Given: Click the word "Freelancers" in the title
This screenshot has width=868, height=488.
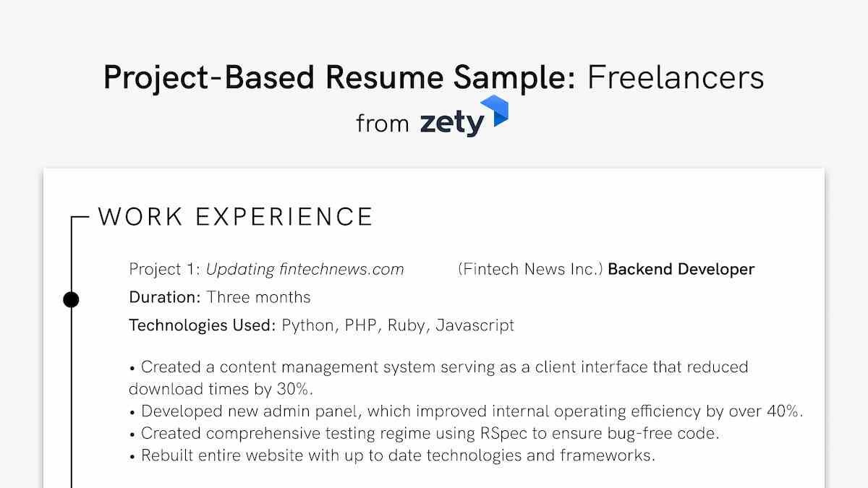Looking at the screenshot, I should [675, 77].
